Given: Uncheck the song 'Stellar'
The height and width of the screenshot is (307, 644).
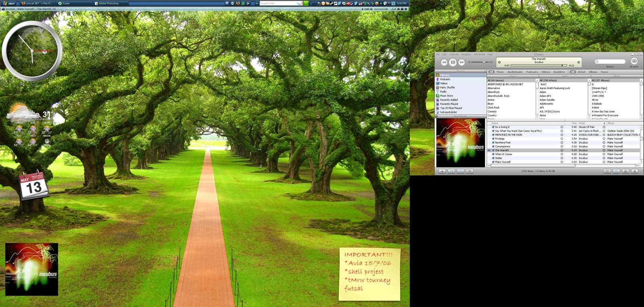Looking at the screenshot, I should [x=493, y=158].
